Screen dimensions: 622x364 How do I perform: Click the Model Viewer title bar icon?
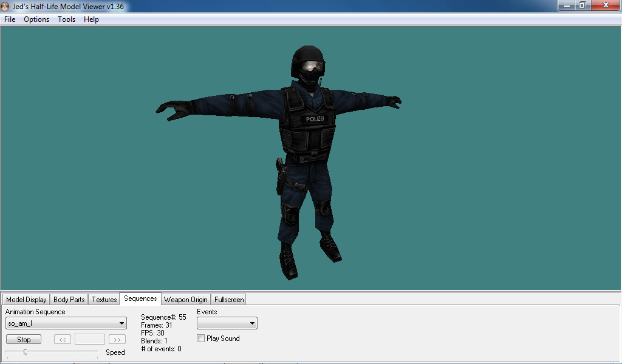point(6,6)
